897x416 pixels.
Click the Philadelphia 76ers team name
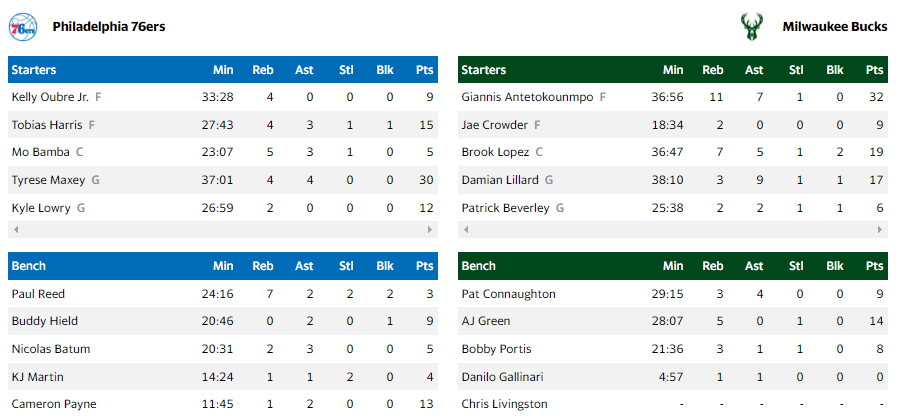(108, 27)
